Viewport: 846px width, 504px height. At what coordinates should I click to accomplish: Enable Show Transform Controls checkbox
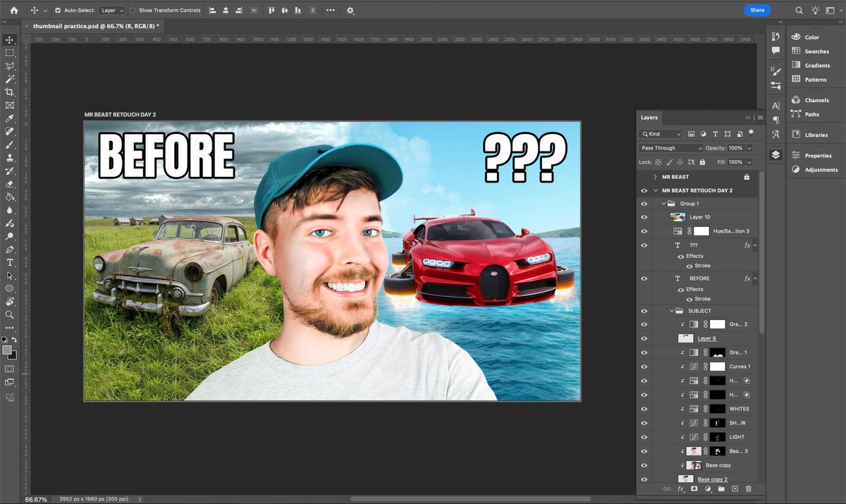pos(133,11)
